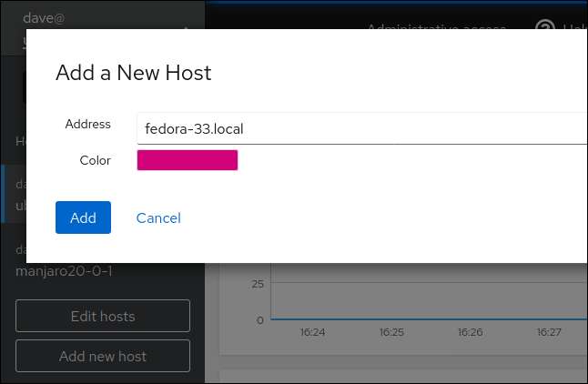Click the 25 value on graph axis
Screen dimensions: 588x384
point(257,284)
